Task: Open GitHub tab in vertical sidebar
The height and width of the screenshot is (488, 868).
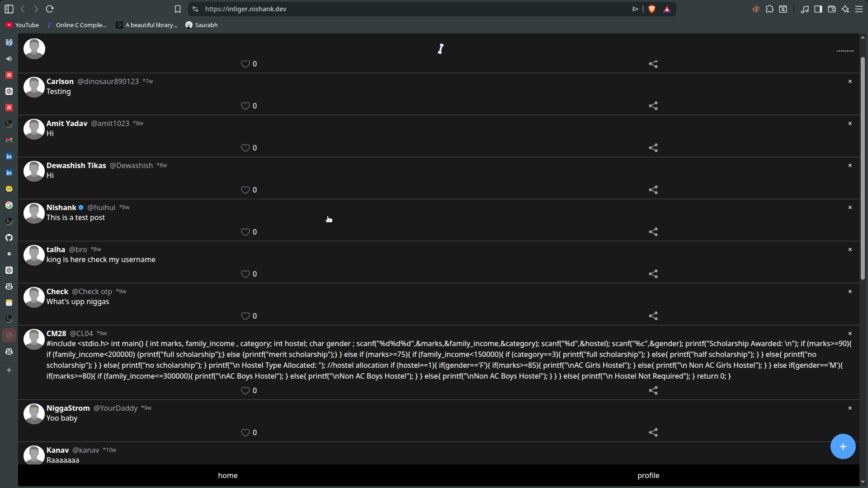Action: [9, 238]
